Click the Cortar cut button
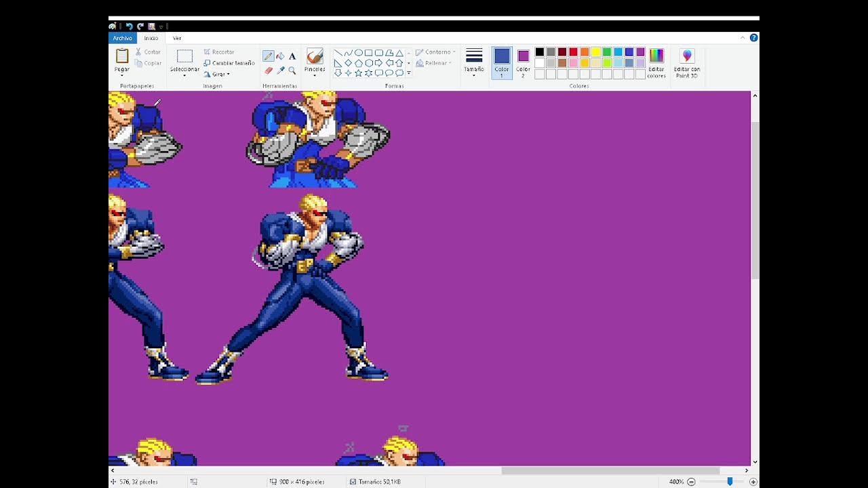Image resolution: width=868 pixels, height=488 pixels. [149, 52]
